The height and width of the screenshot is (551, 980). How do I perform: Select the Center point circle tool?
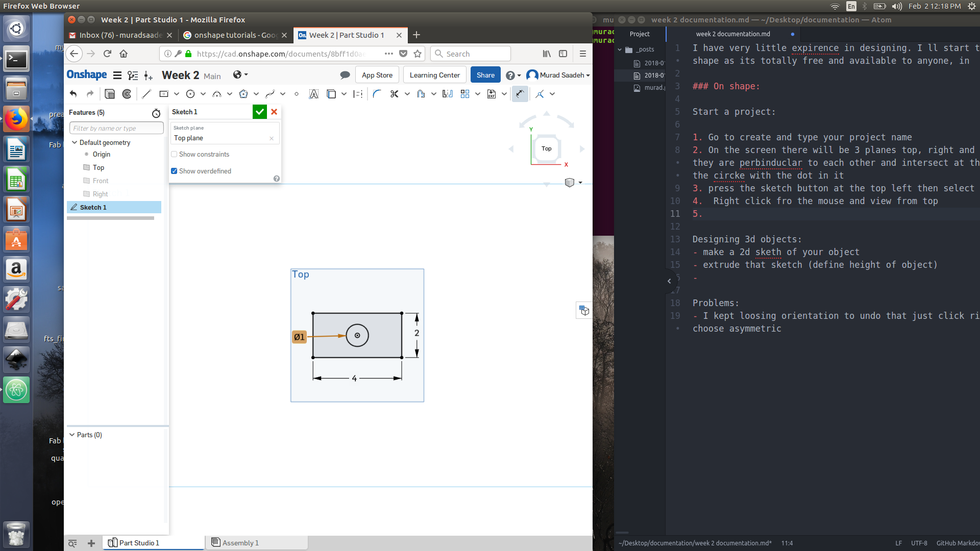[190, 94]
